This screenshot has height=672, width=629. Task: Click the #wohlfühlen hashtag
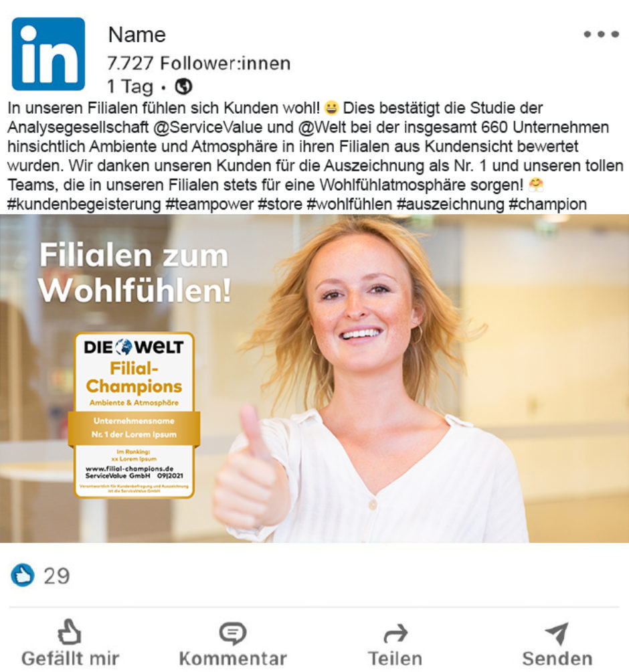[349, 204]
